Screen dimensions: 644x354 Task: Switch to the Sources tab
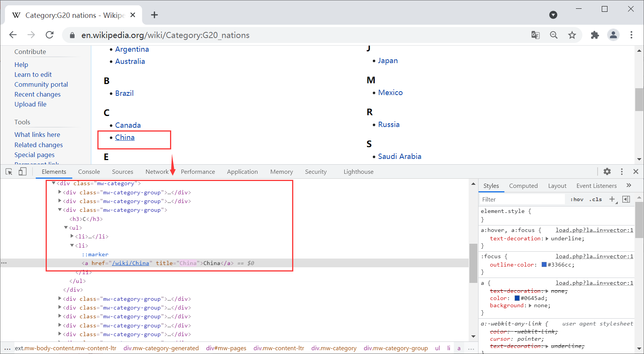coord(122,172)
